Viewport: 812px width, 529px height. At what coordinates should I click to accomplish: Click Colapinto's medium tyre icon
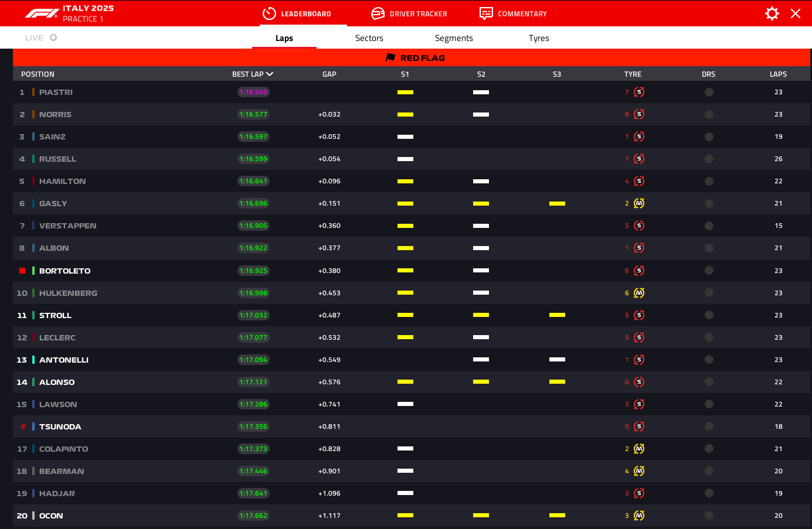point(639,449)
